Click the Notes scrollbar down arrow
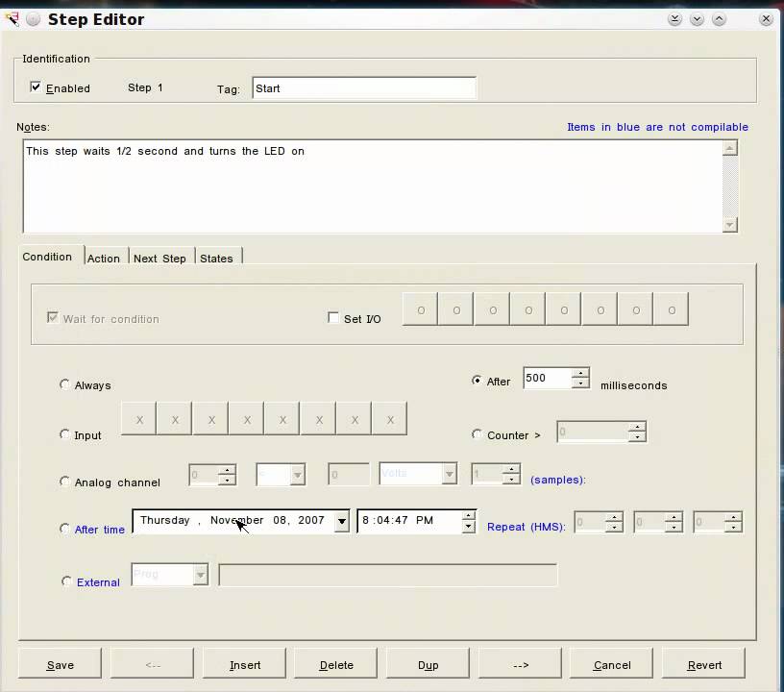 tap(730, 225)
